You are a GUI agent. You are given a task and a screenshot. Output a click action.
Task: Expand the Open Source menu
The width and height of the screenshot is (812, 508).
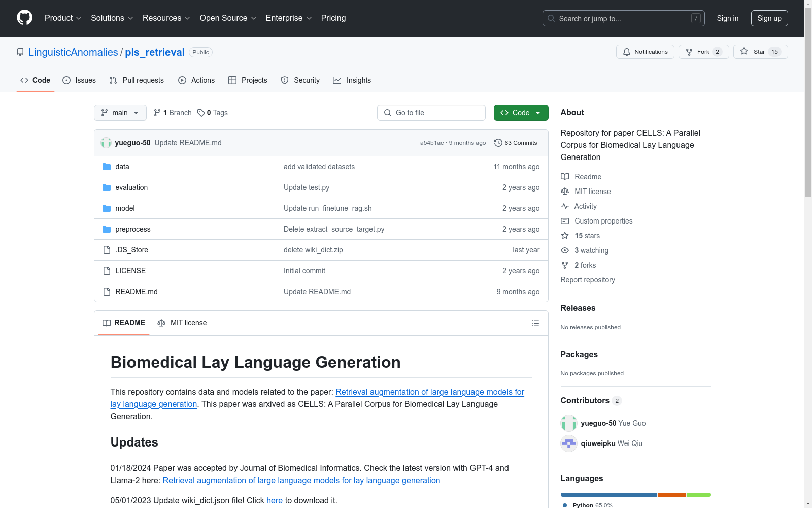pyautogui.click(x=228, y=18)
